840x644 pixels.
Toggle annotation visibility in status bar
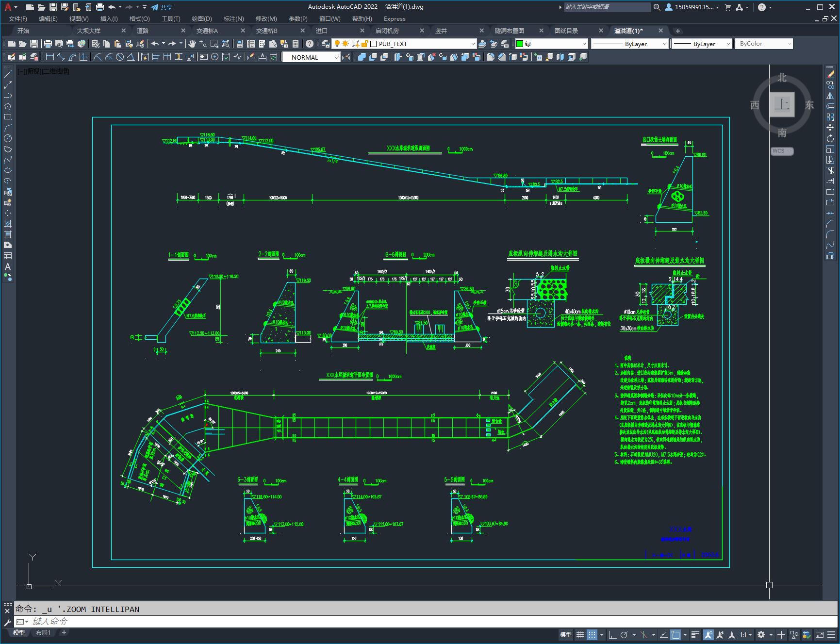click(x=708, y=635)
